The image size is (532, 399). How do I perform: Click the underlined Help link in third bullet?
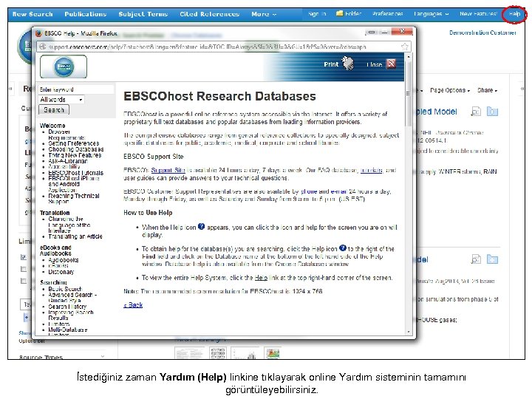coord(261,278)
